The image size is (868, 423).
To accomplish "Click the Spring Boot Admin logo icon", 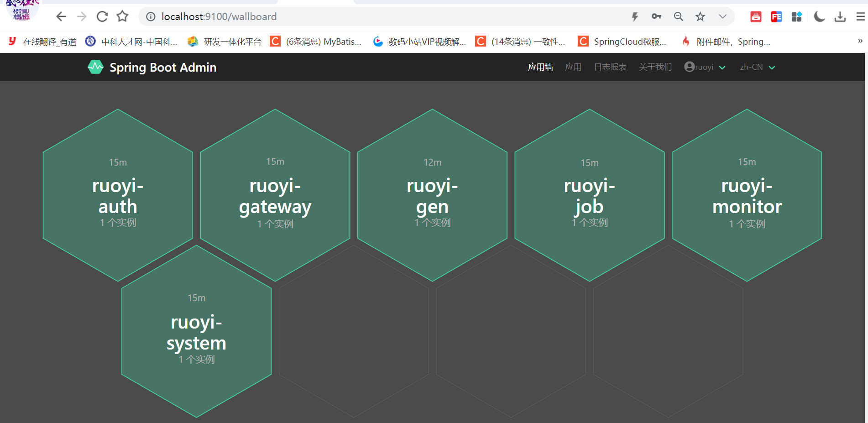I will [95, 67].
